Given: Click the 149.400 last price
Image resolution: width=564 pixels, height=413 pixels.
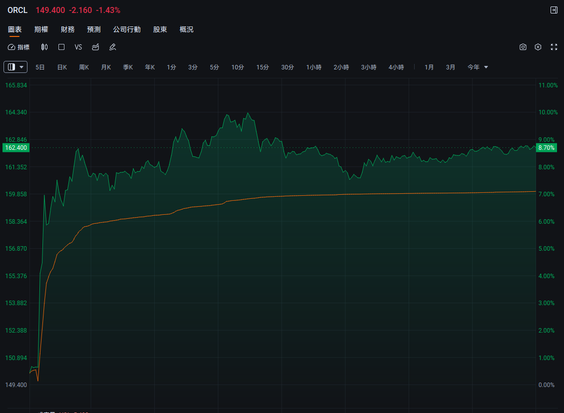Looking at the screenshot, I should [x=50, y=10].
